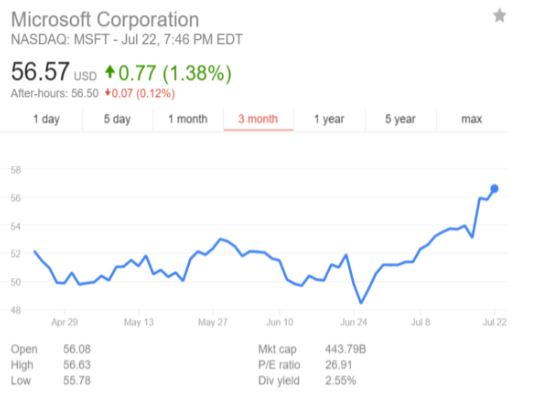This screenshot has width=556, height=409.
Task: Click the star icon to follow the stock
Action: (499, 16)
